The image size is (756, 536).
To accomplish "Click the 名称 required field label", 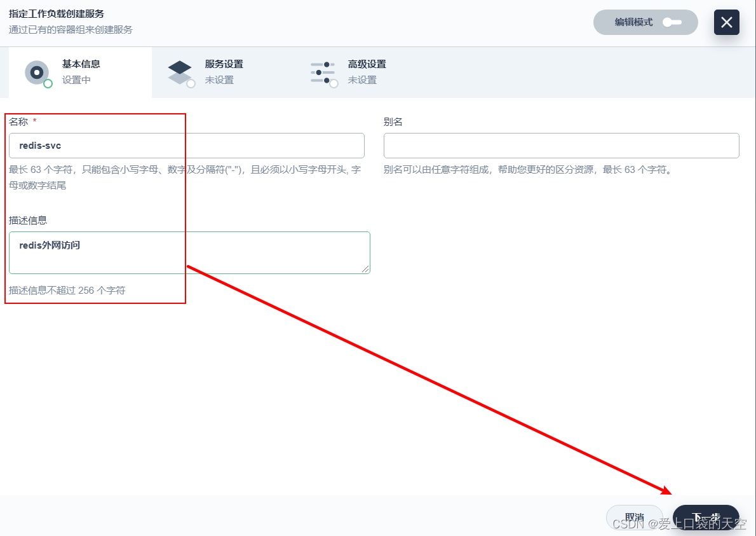I will [18, 121].
